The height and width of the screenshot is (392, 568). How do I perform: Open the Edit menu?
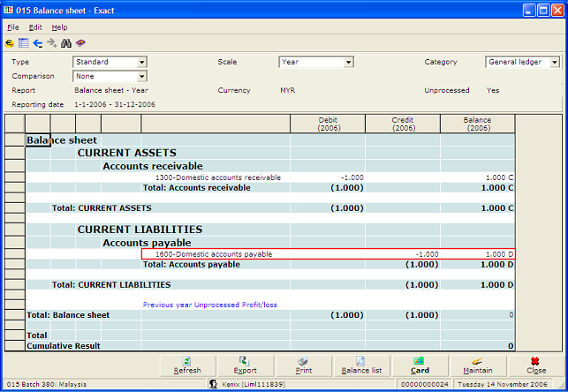pos(35,27)
